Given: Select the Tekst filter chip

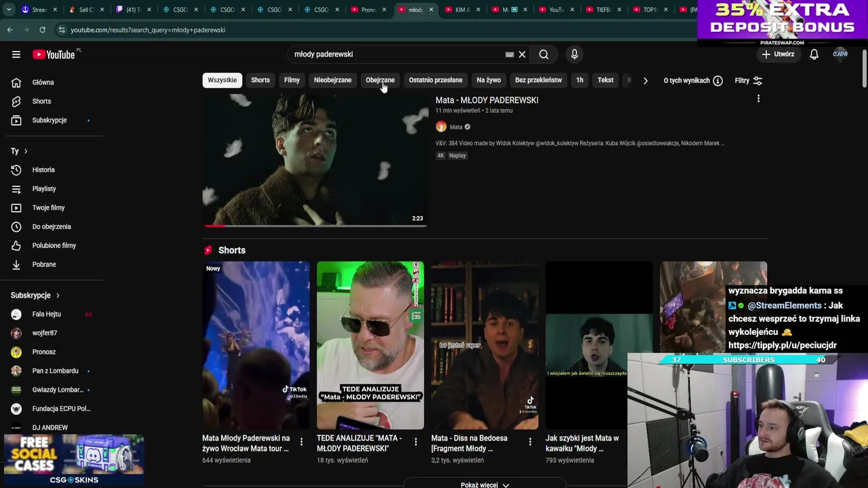Looking at the screenshot, I should coord(606,80).
